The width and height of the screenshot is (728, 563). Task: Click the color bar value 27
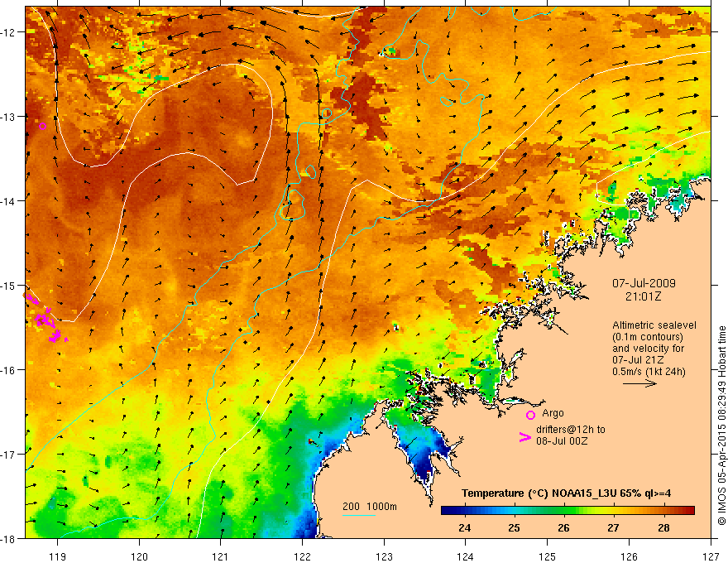pos(613,527)
